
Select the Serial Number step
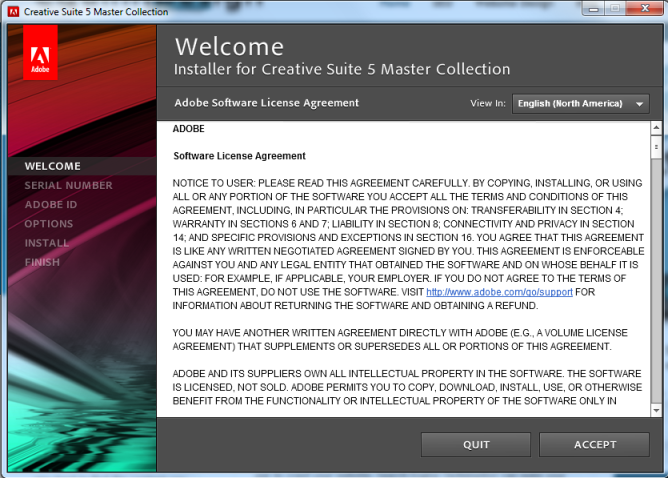click(x=68, y=185)
